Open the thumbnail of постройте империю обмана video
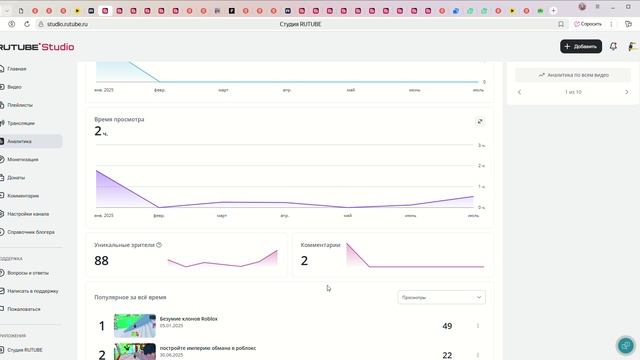 (x=135, y=352)
